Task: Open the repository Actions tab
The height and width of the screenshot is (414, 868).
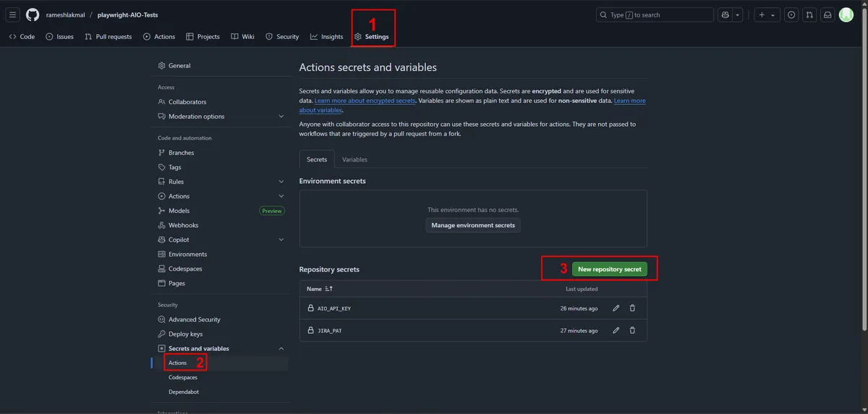Action: (159, 36)
